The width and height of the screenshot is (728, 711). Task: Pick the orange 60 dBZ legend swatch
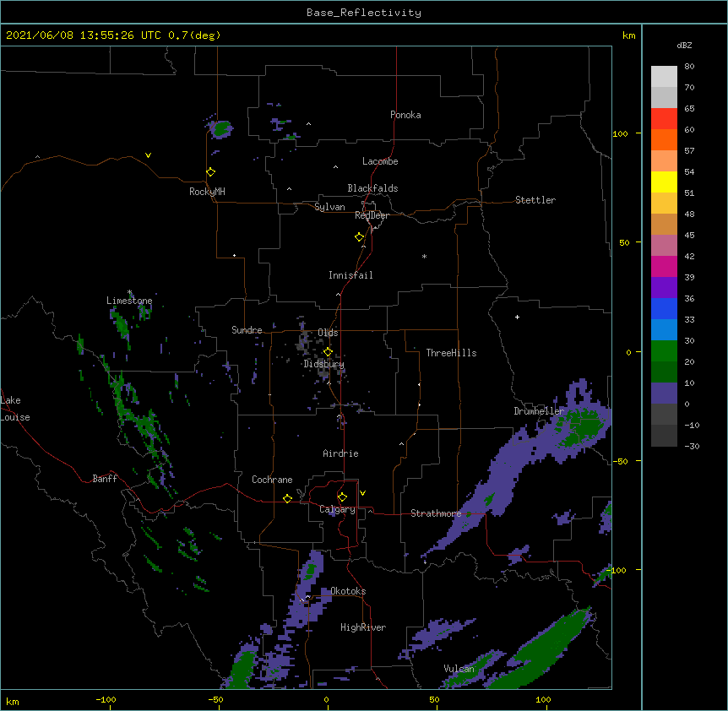click(664, 139)
